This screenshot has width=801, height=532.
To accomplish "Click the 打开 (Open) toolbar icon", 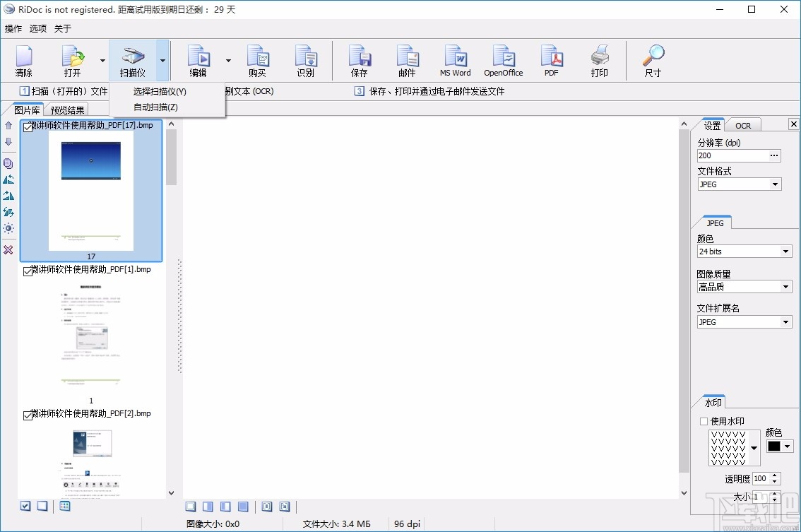I will [73, 60].
